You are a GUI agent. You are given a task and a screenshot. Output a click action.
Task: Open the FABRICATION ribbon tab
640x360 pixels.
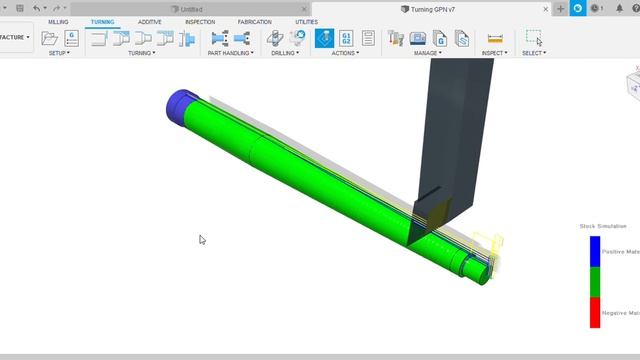pos(255,22)
